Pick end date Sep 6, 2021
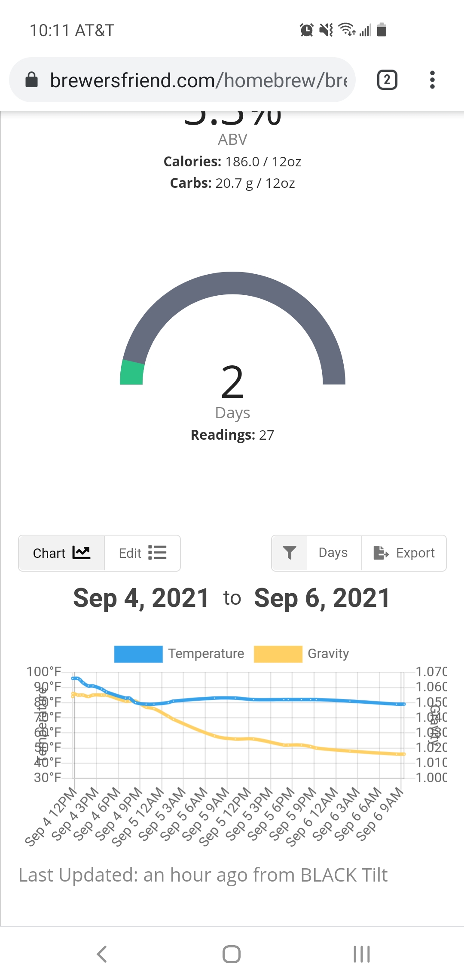Screen dimensions: 464x980 tap(322, 598)
